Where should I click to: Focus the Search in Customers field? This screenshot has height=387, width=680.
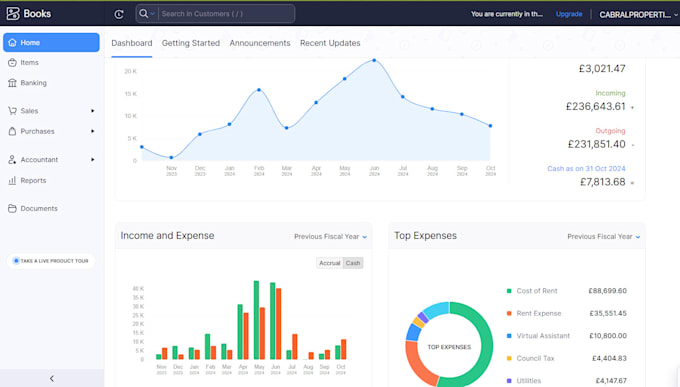tap(226, 13)
